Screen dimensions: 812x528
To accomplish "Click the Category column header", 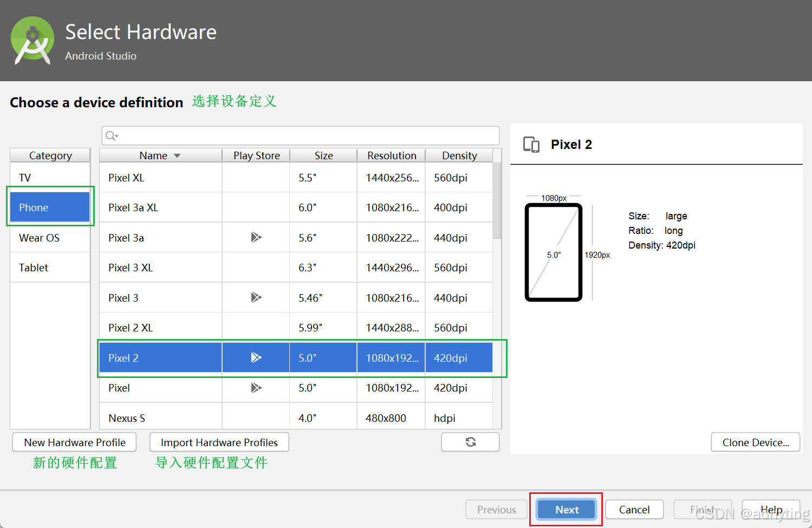I will [50, 155].
